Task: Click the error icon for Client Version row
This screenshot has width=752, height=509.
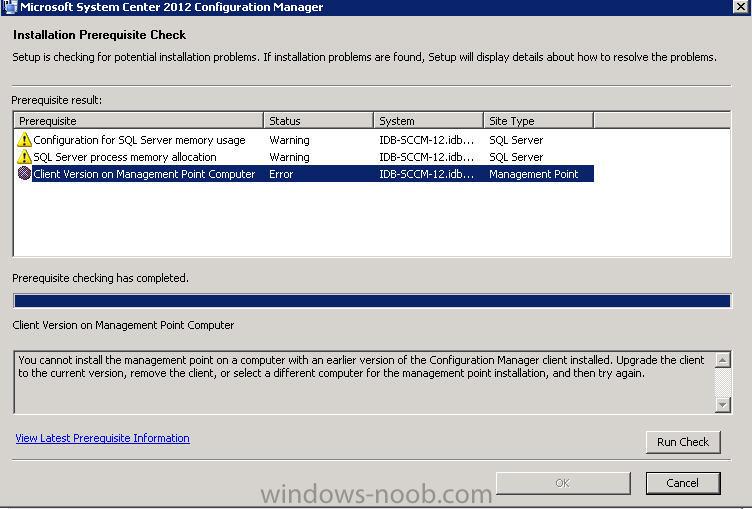Action: (x=24, y=173)
